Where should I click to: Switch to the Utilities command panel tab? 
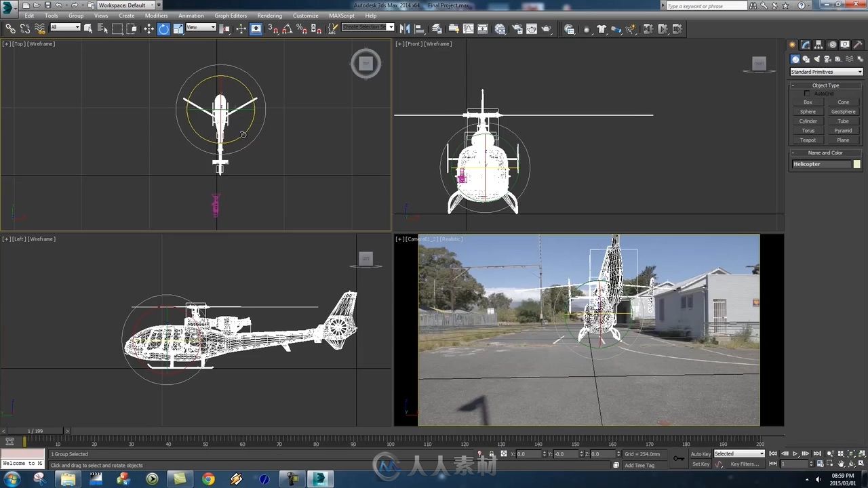[857, 45]
